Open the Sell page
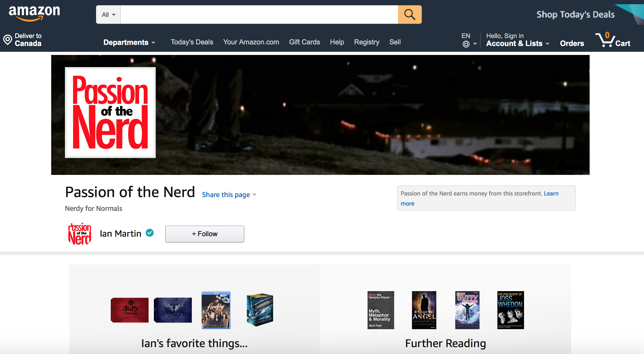Image resolution: width=644 pixels, height=354 pixels. point(395,42)
